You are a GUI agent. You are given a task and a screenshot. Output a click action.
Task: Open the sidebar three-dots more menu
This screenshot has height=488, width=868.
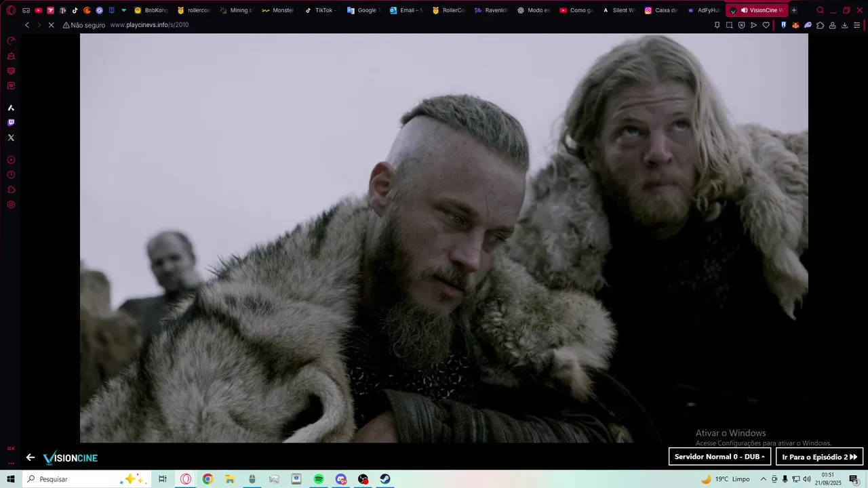coord(11,463)
